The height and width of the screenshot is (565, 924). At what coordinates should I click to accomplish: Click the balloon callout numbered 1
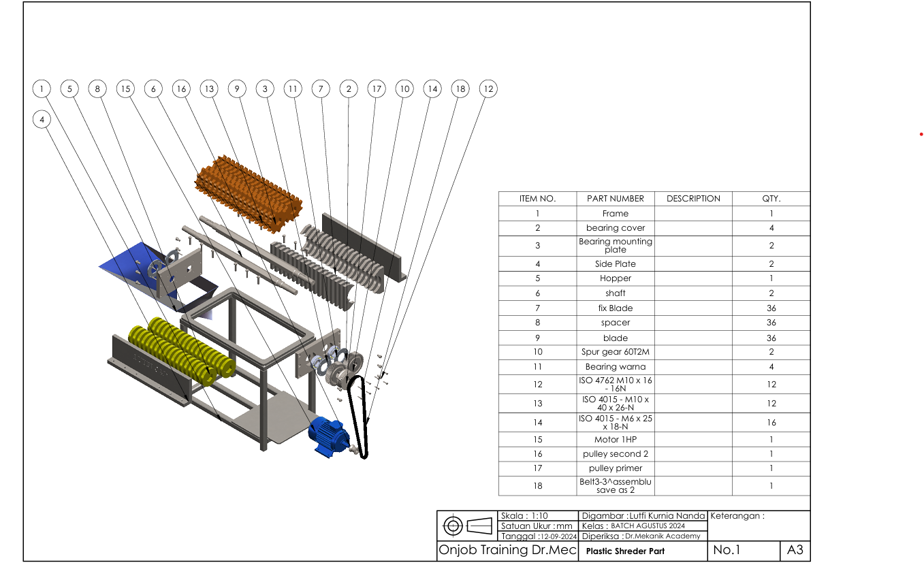tap(42, 88)
